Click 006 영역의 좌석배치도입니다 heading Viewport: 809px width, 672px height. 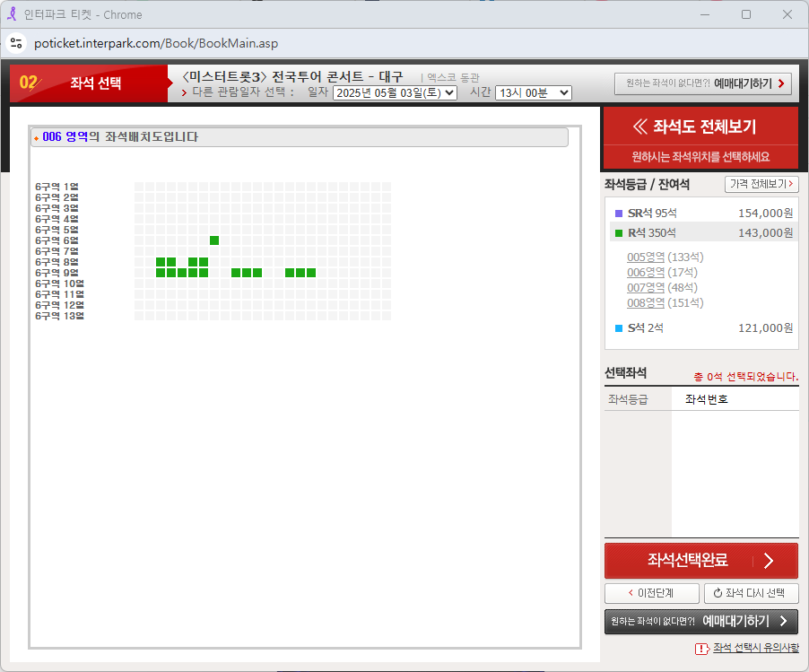click(x=120, y=136)
